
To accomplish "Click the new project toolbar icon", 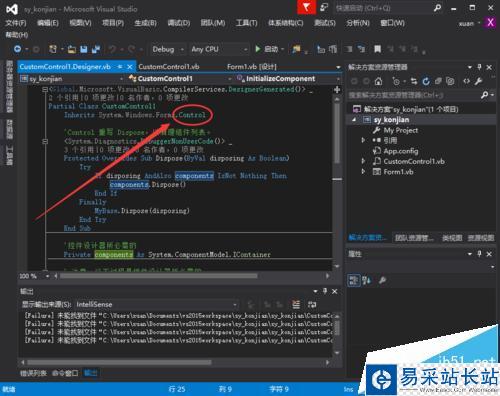I will (x=53, y=49).
